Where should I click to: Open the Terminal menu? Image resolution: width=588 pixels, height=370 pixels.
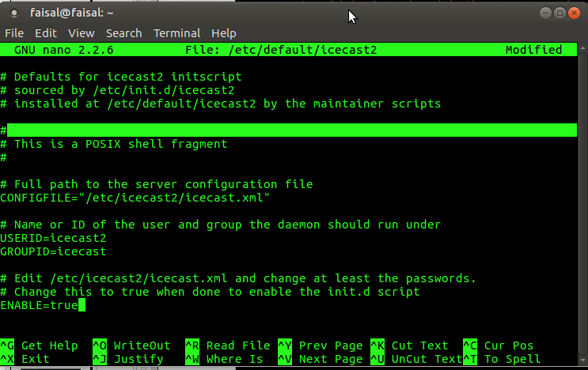tap(176, 33)
